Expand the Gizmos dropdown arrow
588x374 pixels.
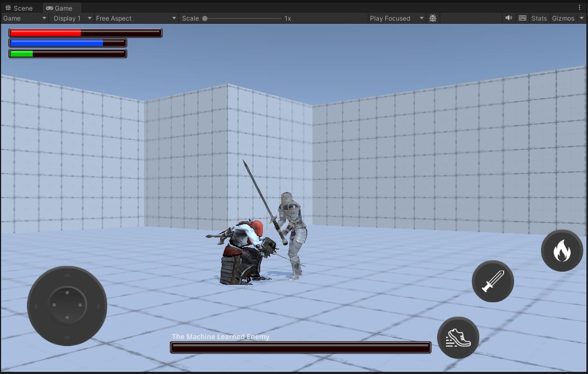click(582, 18)
